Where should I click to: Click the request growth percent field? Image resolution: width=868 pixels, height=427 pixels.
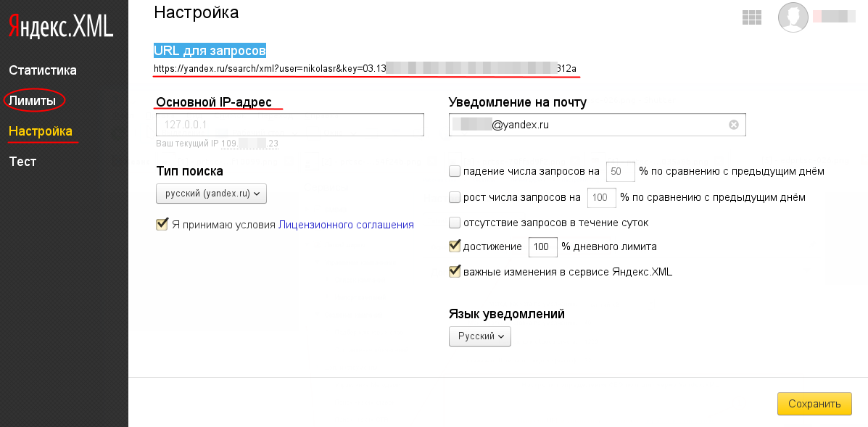pyautogui.click(x=602, y=197)
